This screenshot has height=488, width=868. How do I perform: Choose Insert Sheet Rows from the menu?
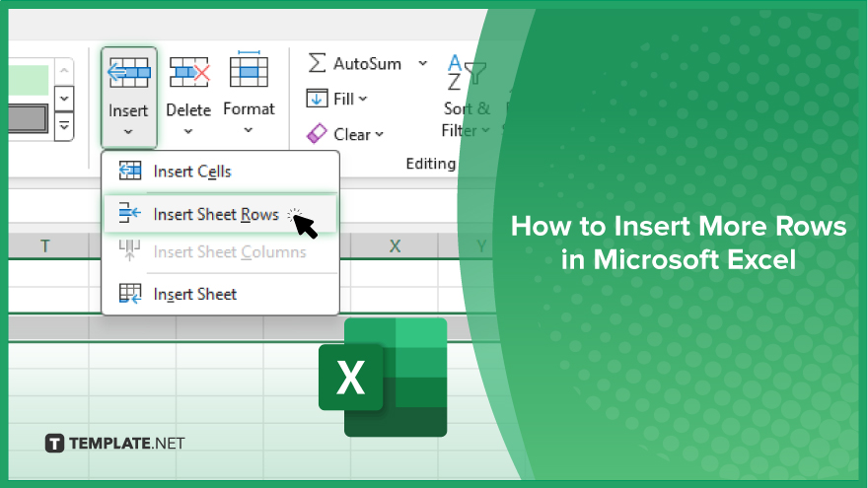point(220,214)
